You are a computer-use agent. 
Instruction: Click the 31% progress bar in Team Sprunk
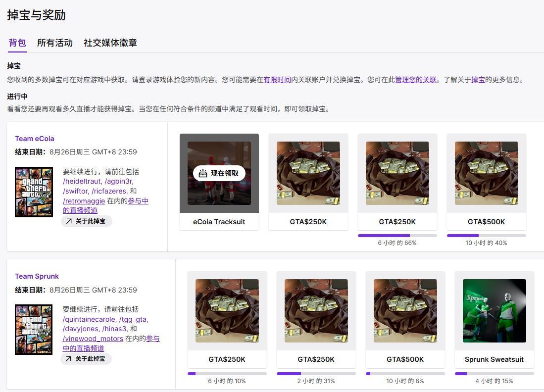click(316, 374)
